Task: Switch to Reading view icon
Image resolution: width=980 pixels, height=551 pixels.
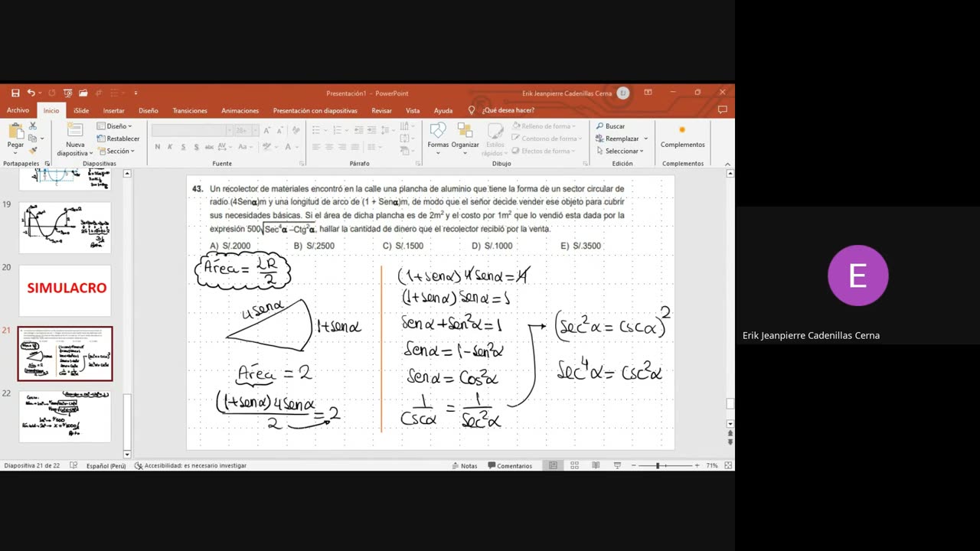Action: [596, 465]
